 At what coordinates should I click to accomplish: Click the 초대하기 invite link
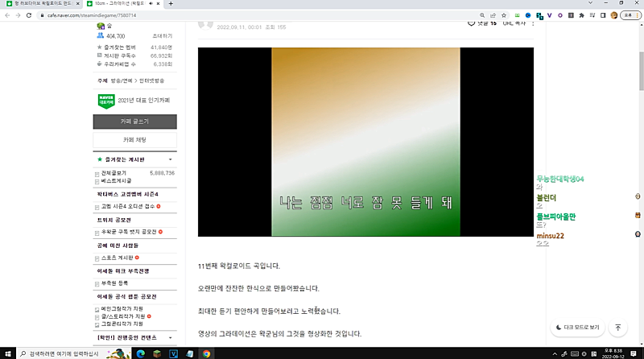click(x=163, y=36)
